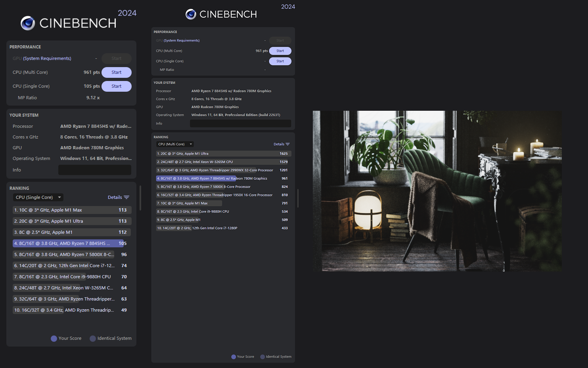
Task: Click the rendered room scene image
Action: point(437,191)
